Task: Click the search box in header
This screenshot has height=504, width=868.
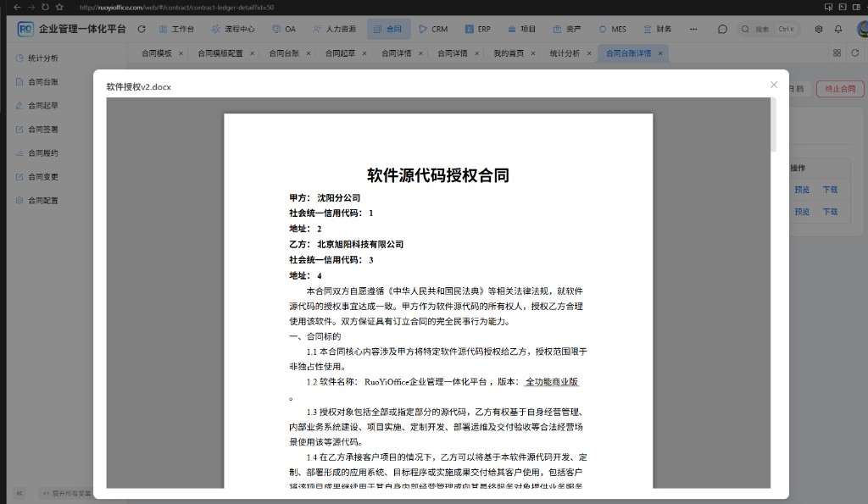Action: (770, 29)
